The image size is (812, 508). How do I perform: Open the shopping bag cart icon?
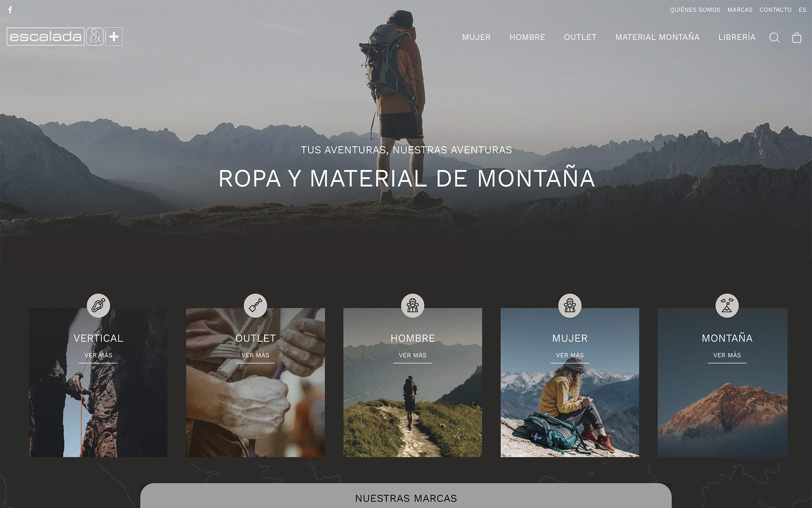click(797, 38)
